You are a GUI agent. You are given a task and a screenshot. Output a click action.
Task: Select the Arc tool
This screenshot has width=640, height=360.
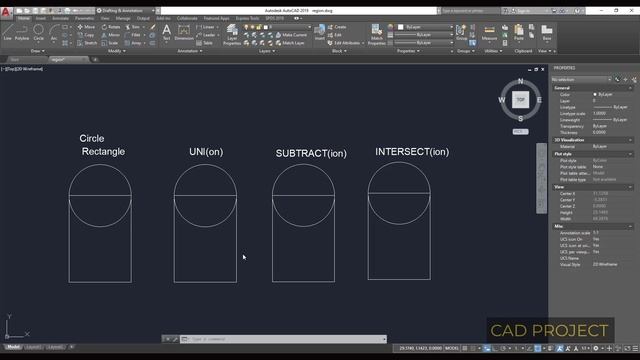pos(54,32)
